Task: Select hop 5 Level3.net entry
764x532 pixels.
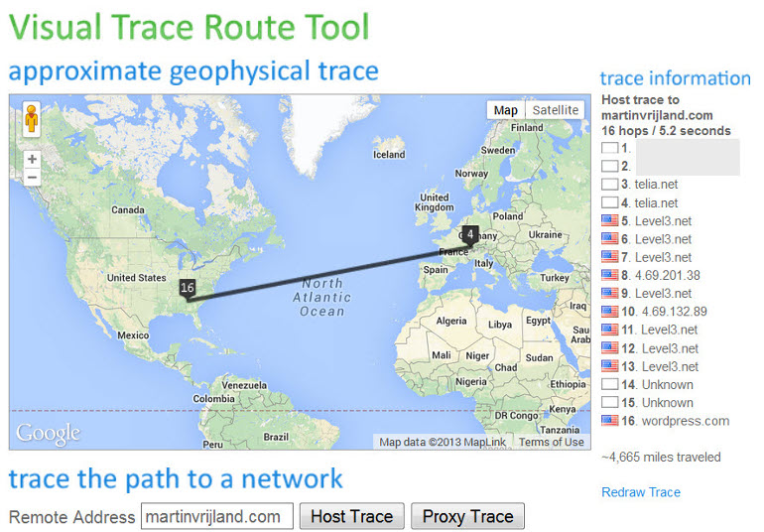Action: click(x=656, y=221)
